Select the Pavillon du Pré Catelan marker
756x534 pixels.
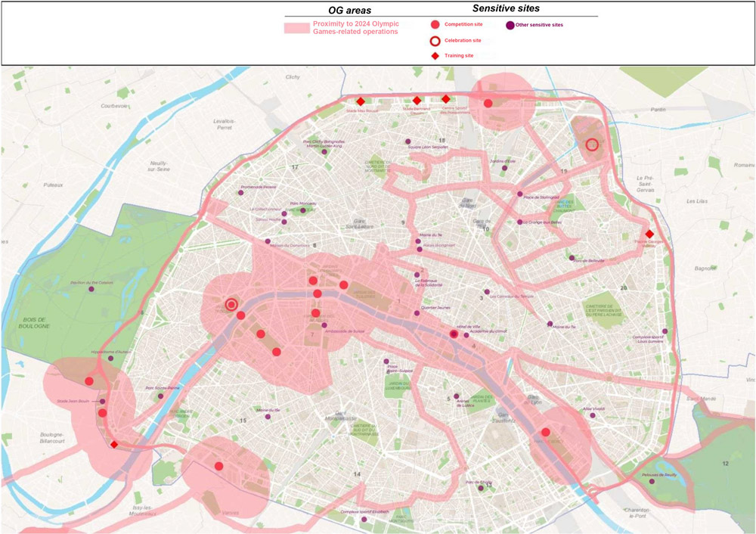coord(91,288)
